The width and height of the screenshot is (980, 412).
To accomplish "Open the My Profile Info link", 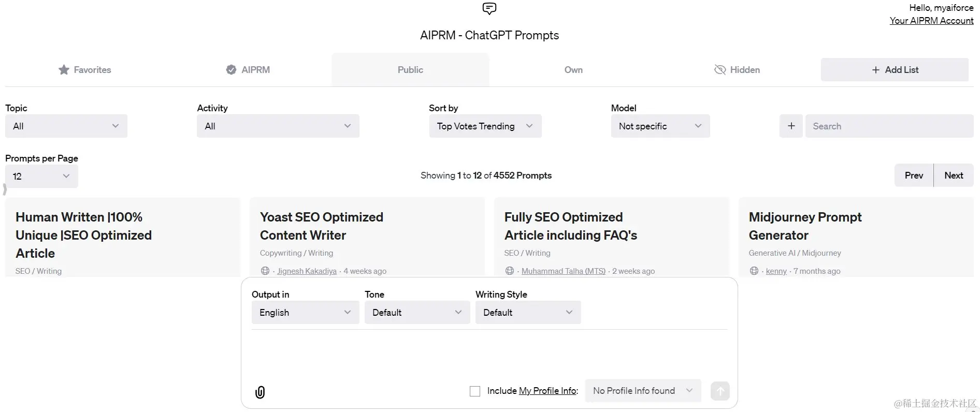I will tap(547, 391).
